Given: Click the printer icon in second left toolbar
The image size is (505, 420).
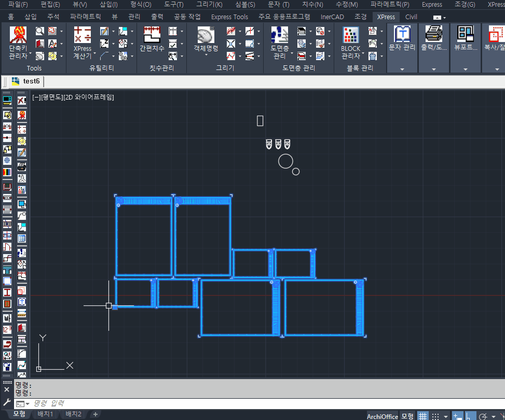Looking at the screenshot, I should pyautogui.click(x=22, y=166).
